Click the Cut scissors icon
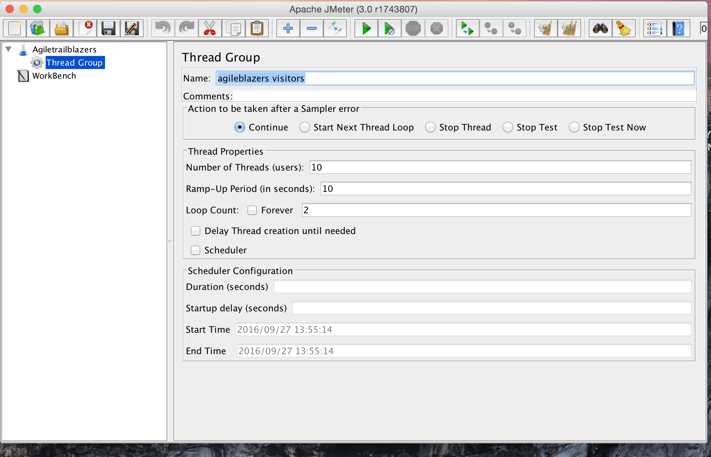This screenshot has width=711, height=457. coord(209,28)
